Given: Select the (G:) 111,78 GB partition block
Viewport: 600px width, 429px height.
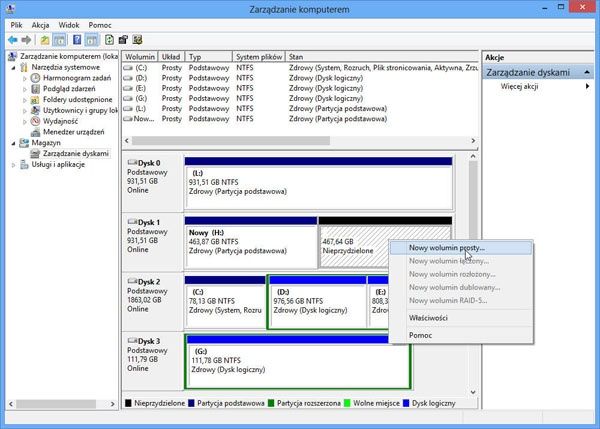Looking at the screenshot, I should 298,362.
